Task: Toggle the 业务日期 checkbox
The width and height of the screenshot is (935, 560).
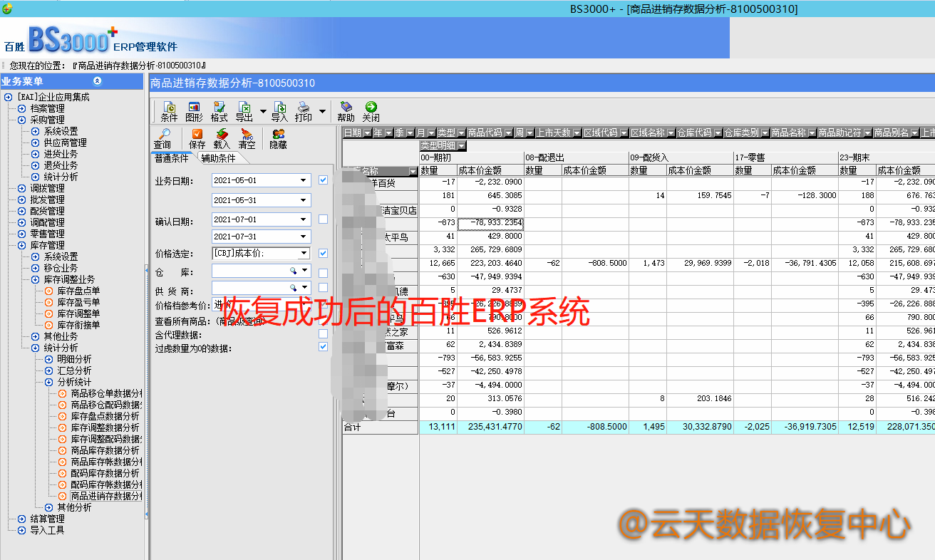Action: tap(323, 180)
